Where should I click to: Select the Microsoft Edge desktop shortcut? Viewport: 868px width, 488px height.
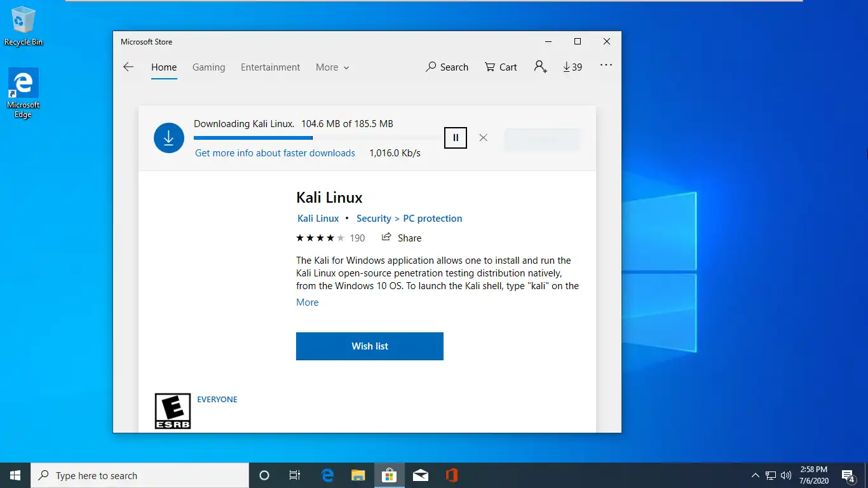point(23,93)
